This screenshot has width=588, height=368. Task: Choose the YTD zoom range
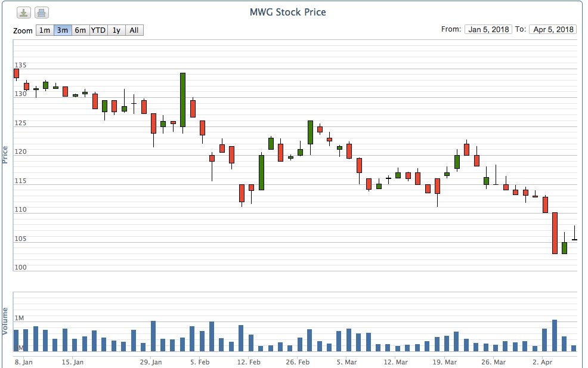click(x=98, y=30)
